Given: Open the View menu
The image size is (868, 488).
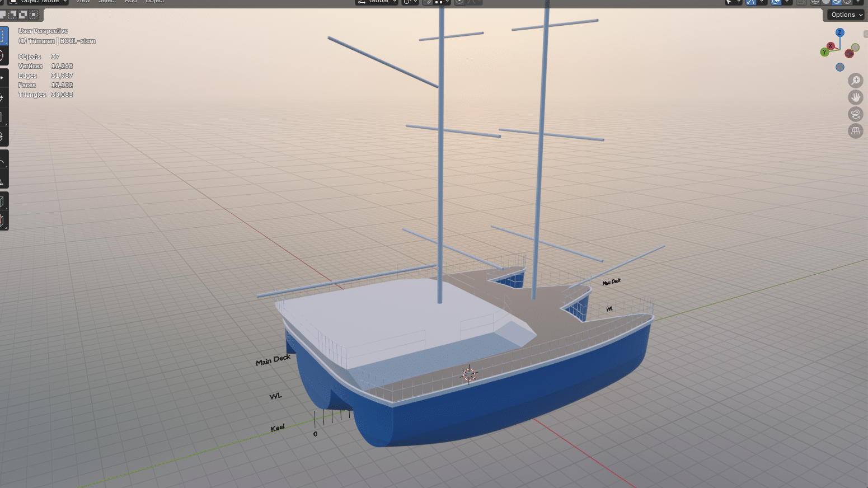Looking at the screenshot, I should tap(83, 2).
